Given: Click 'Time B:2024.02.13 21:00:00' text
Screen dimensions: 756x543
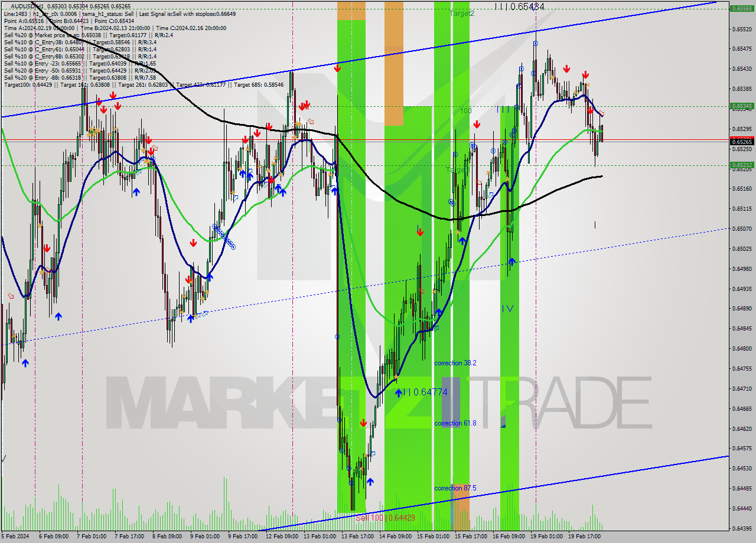Looking at the screenshot, I should click(x=116, y=28).
